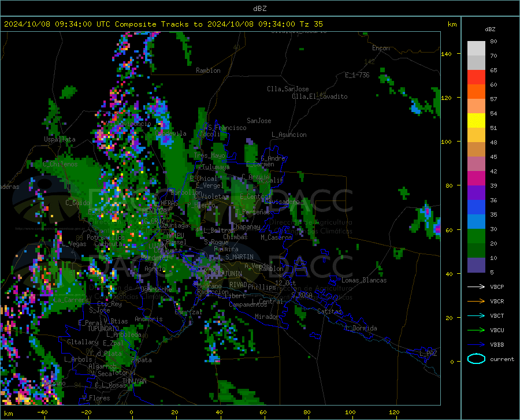The width and height of the screenshot is (520, 420).
Task: Click the Anchoris label on map
Action: pyautogui.click(x=148, y=319)
